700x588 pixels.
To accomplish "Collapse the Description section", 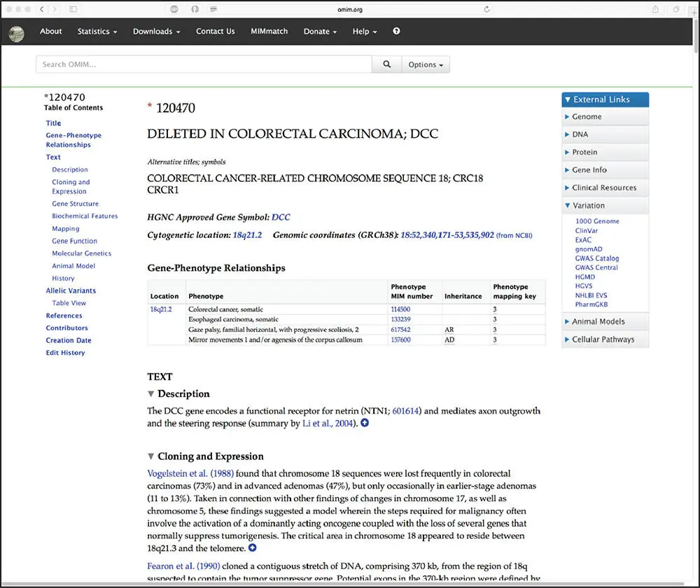I will pyautogui.click(x=152, y=394).
